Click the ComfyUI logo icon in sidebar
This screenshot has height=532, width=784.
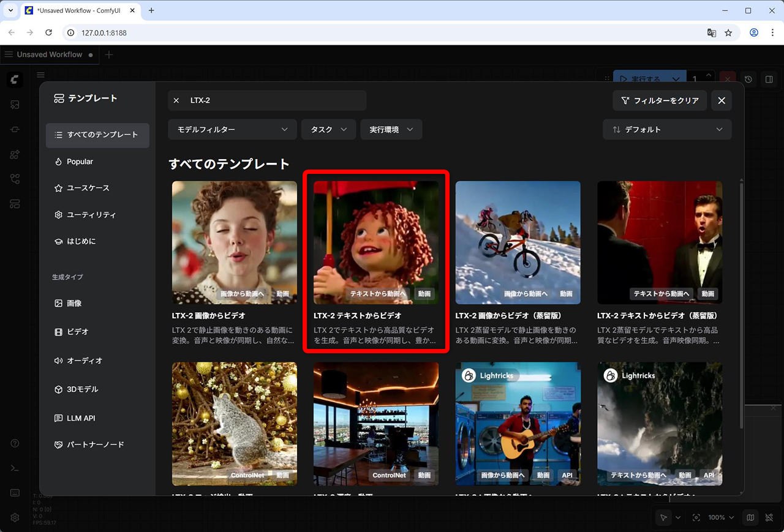click(x=15, y=79)
